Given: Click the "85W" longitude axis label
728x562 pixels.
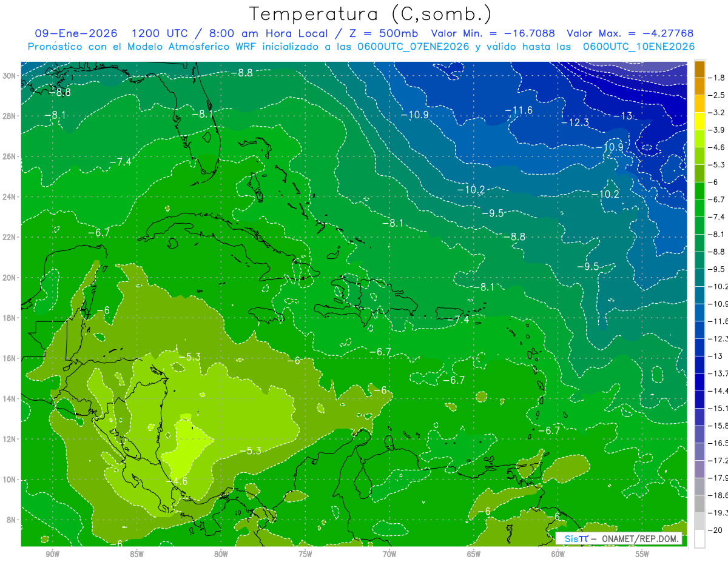Looking at the screenshot, I should pos(136,554).
